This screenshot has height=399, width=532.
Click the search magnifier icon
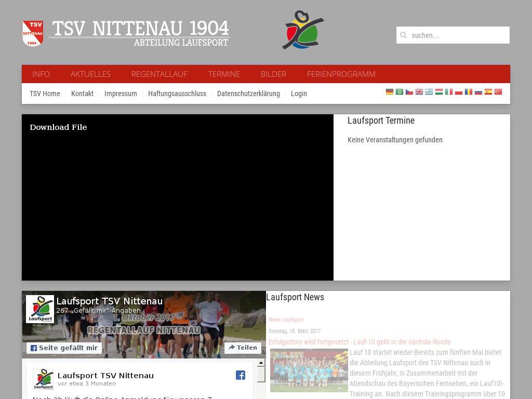(403, 35)
